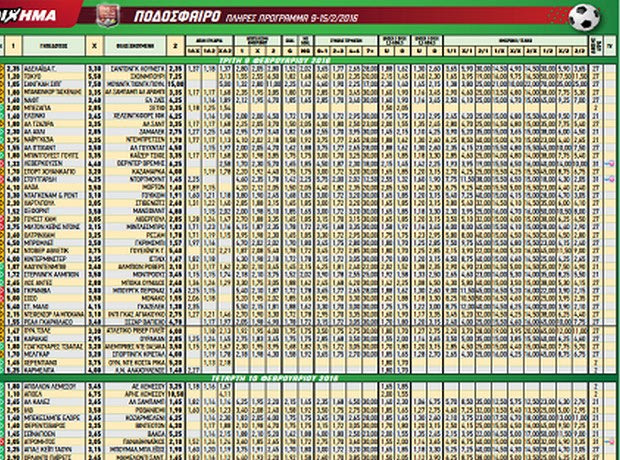Screen dimensions: 620x460
Task: Click the home team name ΑΠΟΛΛΩΝ ΛΕΜΕΣΟΥ
Action: tap(50, 386)
